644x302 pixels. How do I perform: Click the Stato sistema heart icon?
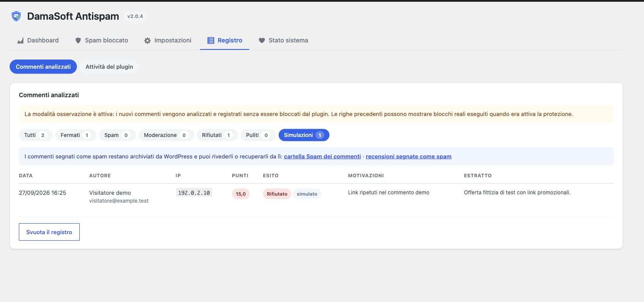coord(262,40)
